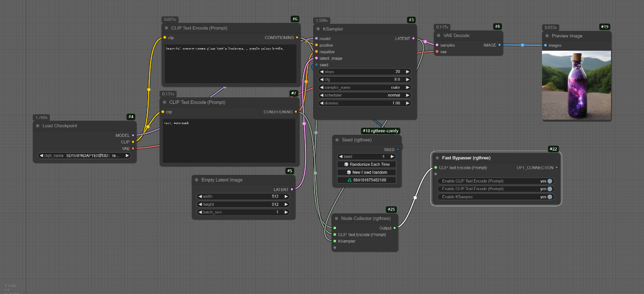Click the IMAGE output port on VAE Decode
The height and width of the screenshot is (294, 644).
click(499, 45)
